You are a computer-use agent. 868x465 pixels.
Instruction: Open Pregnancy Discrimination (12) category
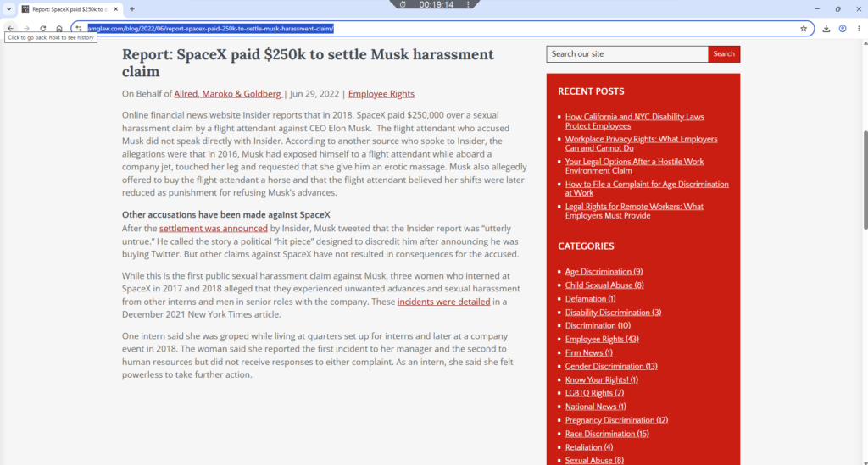pyautogui.click(x=616, y=420)
